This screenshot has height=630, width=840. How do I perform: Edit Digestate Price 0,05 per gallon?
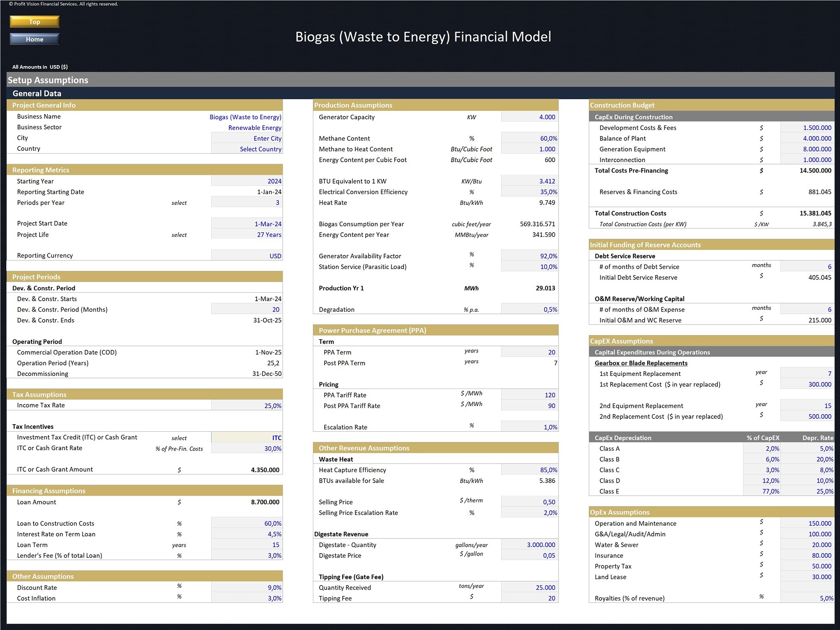click(x=530, y=556)
